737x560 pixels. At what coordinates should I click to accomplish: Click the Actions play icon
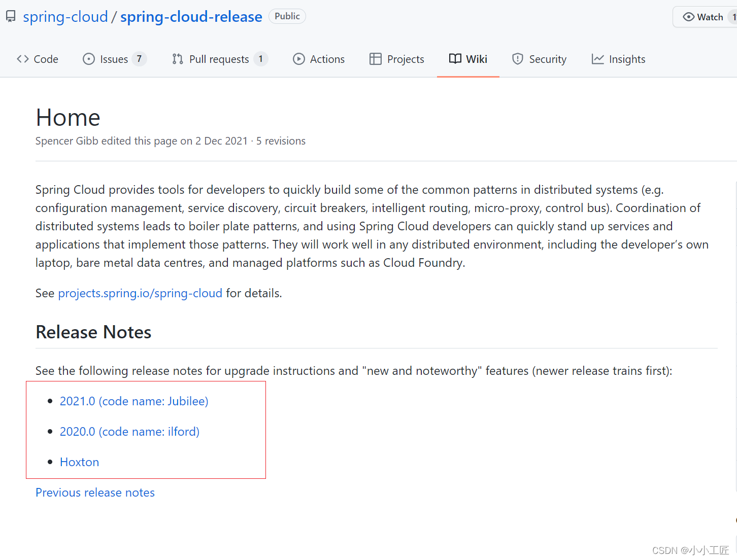299,59
